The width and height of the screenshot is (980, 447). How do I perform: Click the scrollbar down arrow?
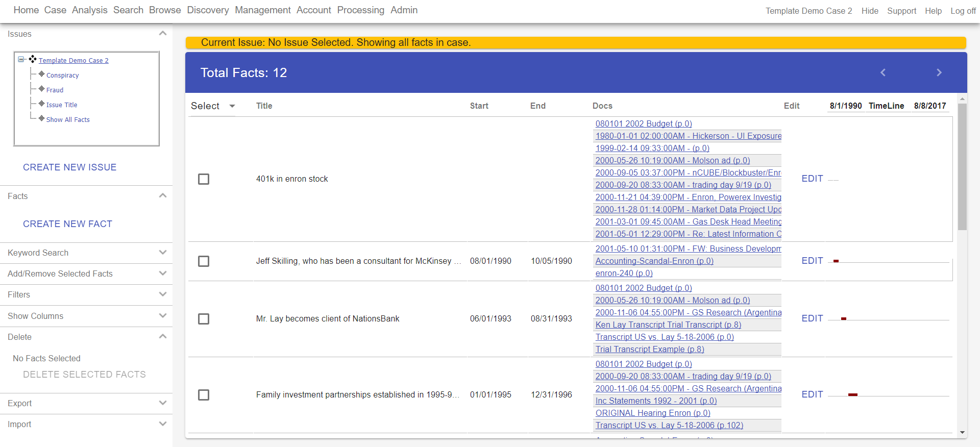962,433
